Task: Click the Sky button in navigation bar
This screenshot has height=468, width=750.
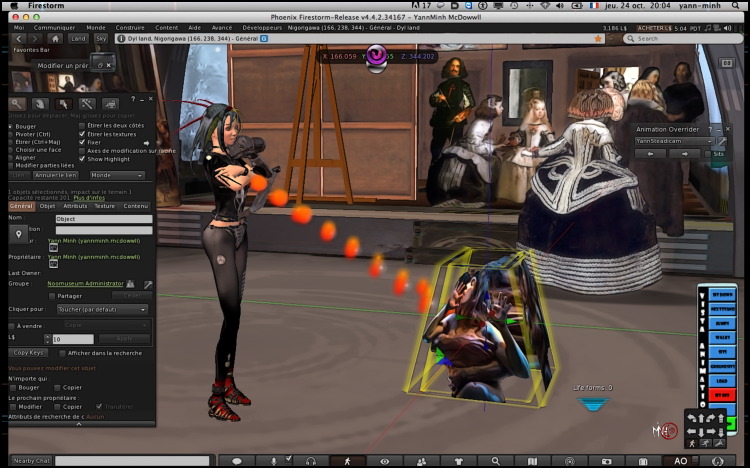Action: coord(101,39)
